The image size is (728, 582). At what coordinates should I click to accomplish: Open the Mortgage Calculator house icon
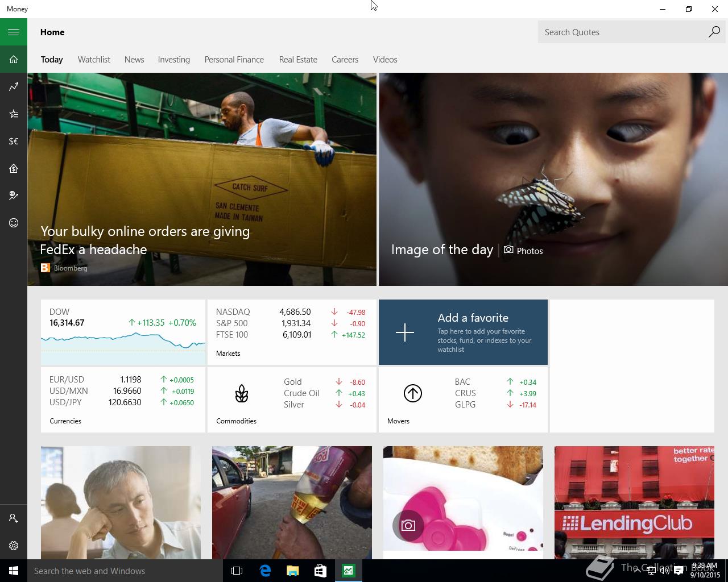tap(14, 168)
